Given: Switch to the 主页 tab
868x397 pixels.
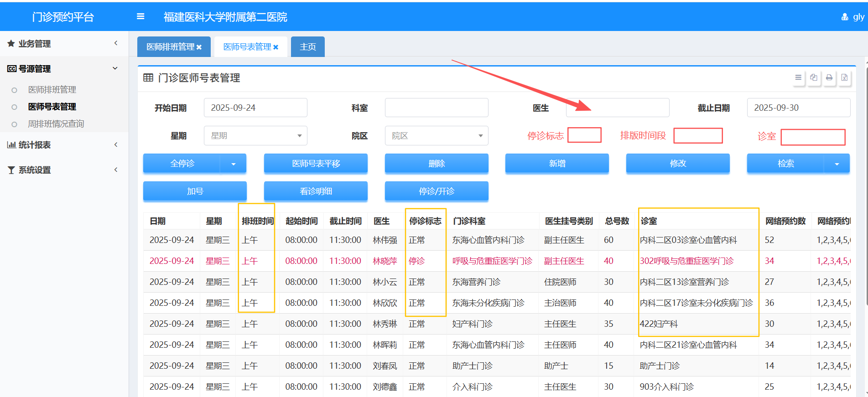Looking at the screenshot, I should [x=308, y=47].
